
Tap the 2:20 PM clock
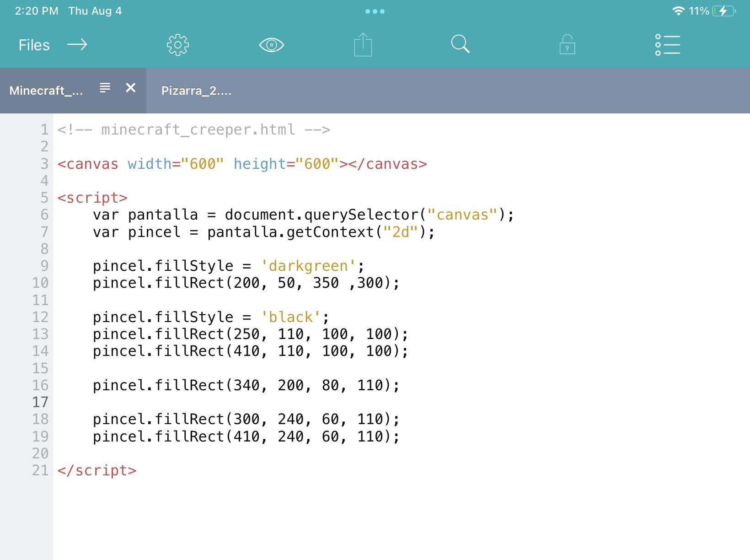[37, 11]
